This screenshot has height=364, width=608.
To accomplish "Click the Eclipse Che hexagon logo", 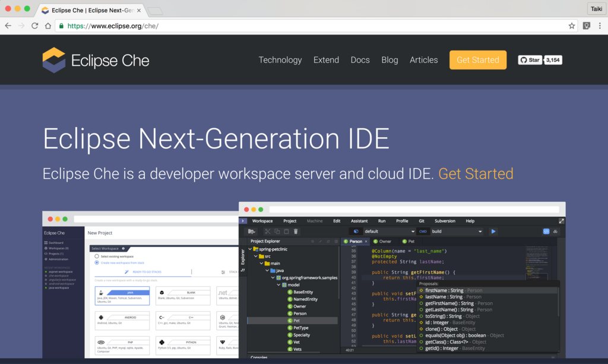I will 53,59.
